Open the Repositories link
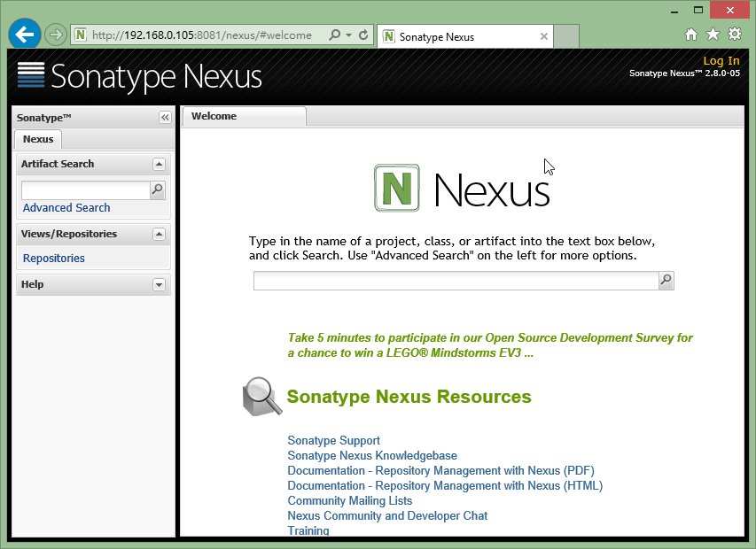 click(x=54, y=259)
